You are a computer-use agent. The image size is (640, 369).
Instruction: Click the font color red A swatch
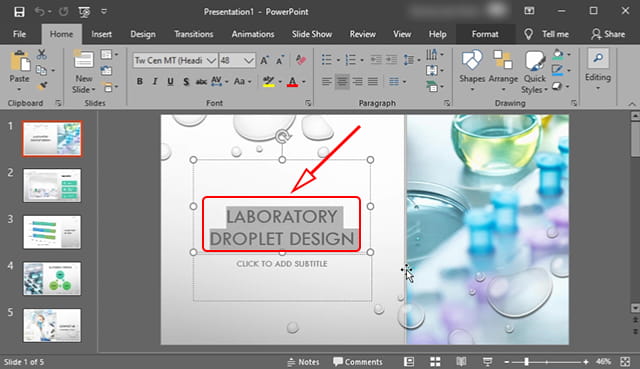[x=292, y=82]
